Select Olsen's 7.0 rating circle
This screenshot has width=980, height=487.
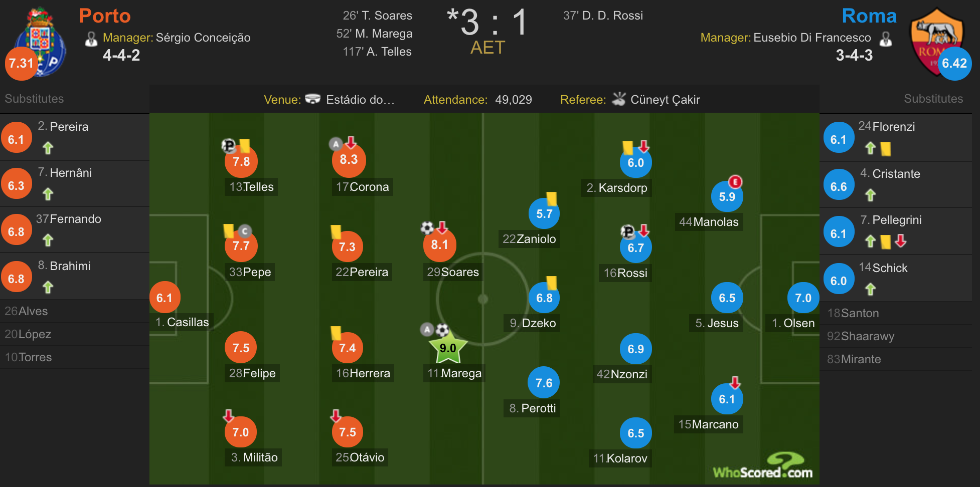(803, 298)
